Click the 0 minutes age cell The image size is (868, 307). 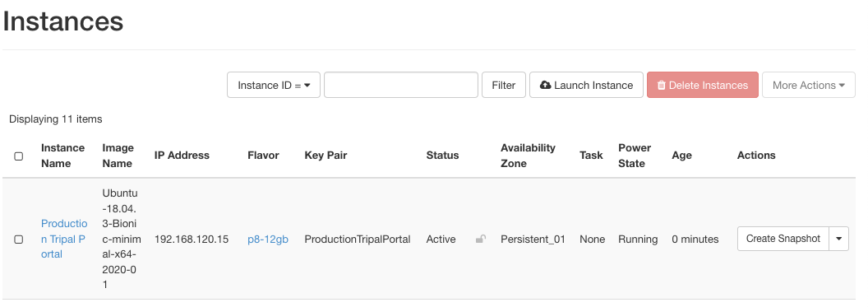click(x=695, y=240)
